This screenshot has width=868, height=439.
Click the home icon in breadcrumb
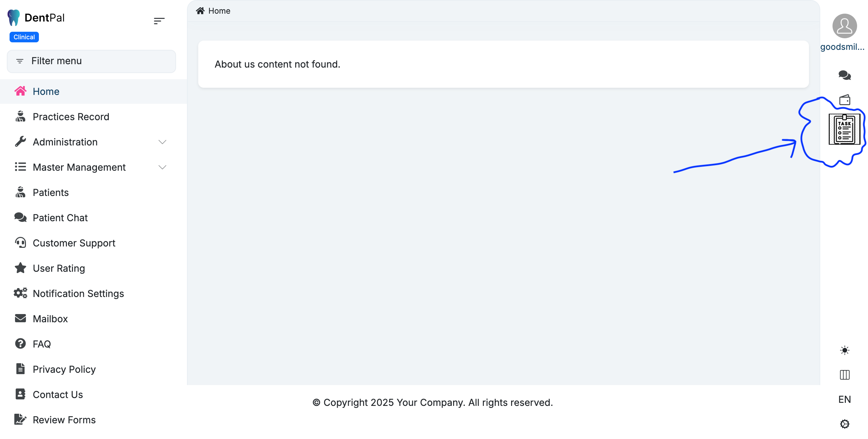coord(200,11)
